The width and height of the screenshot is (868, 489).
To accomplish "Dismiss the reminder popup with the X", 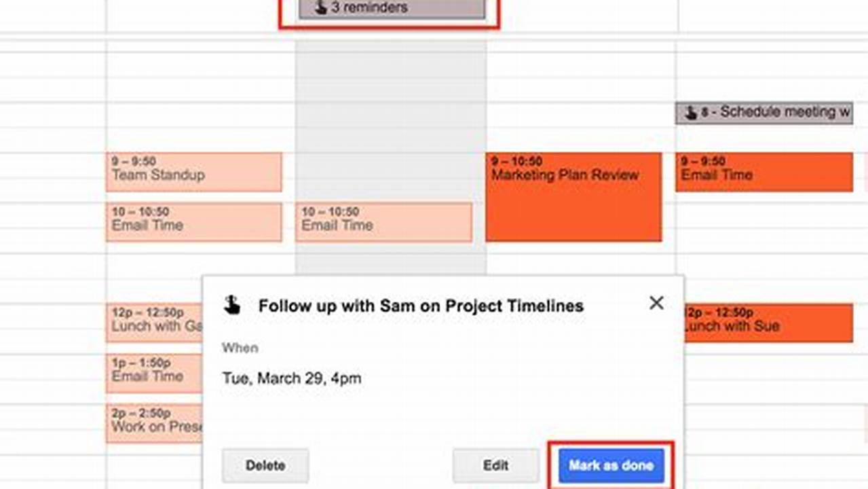I will point(656,304).
